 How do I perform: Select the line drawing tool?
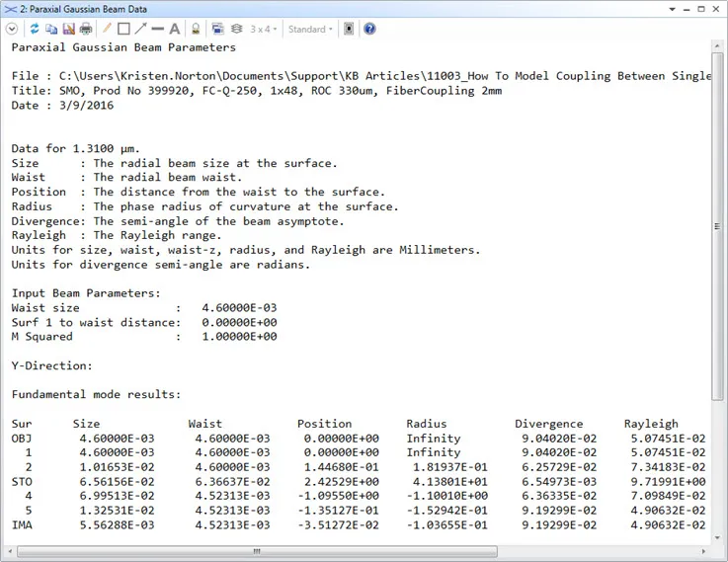pos(157,30)
